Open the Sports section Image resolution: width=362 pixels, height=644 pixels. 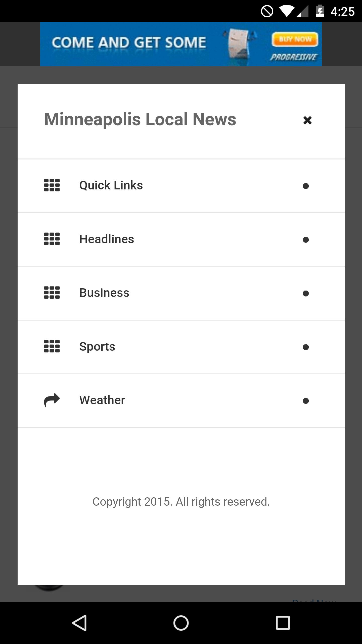click(x=97, y=346)
